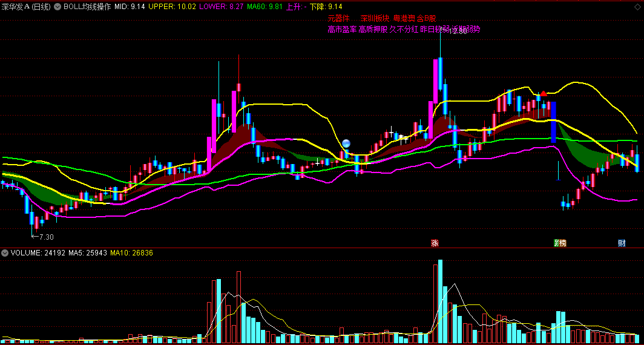Click the green 跌 event marker
The image size is (644, 345).
coord(557,243)
